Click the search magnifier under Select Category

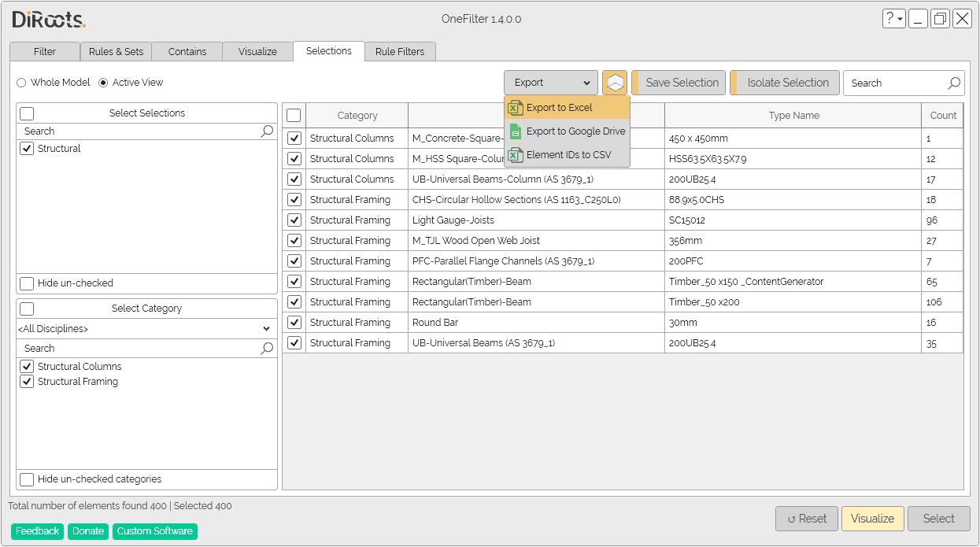(268, 349)
